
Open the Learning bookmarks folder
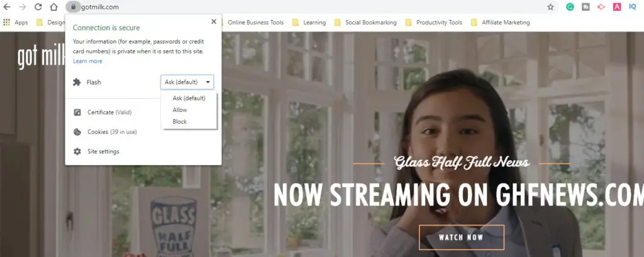tap(309, 23)
